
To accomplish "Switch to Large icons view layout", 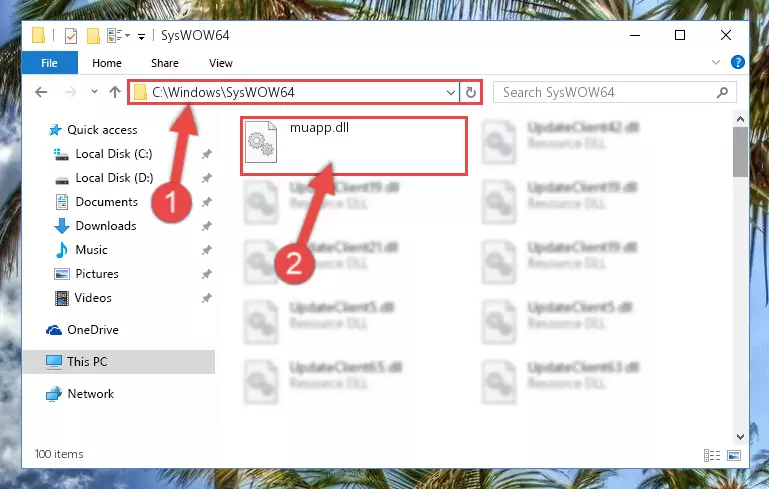I will coord(734,456).
